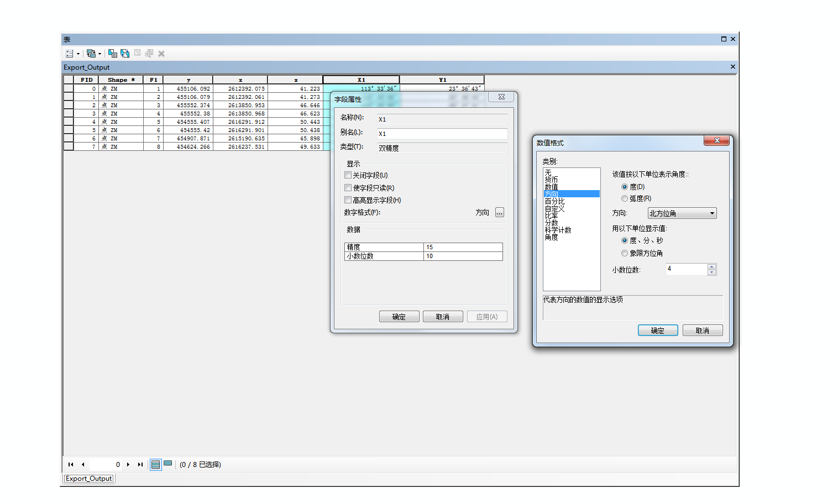
Task: Select the 度、分、秒 radio button
Action: (625, 240)
